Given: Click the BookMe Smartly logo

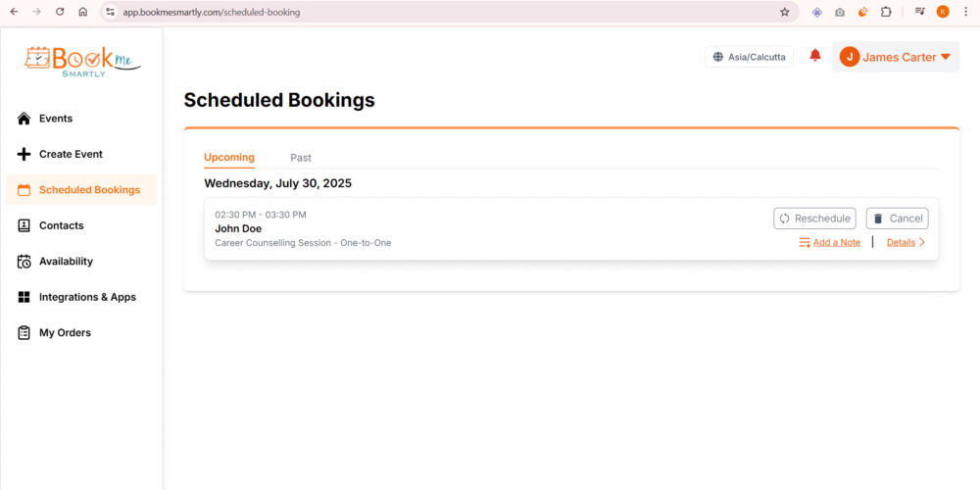Looking at the screenshot, I should [82, 61].
